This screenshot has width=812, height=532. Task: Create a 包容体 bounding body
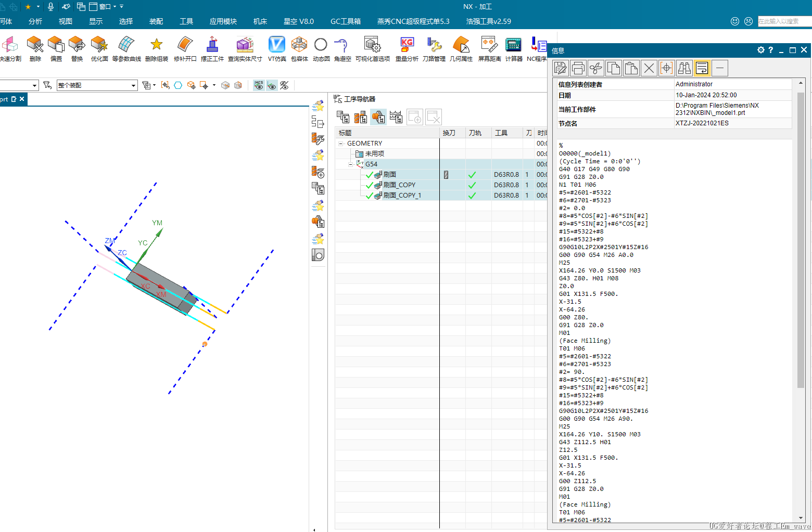click(299, 48)
